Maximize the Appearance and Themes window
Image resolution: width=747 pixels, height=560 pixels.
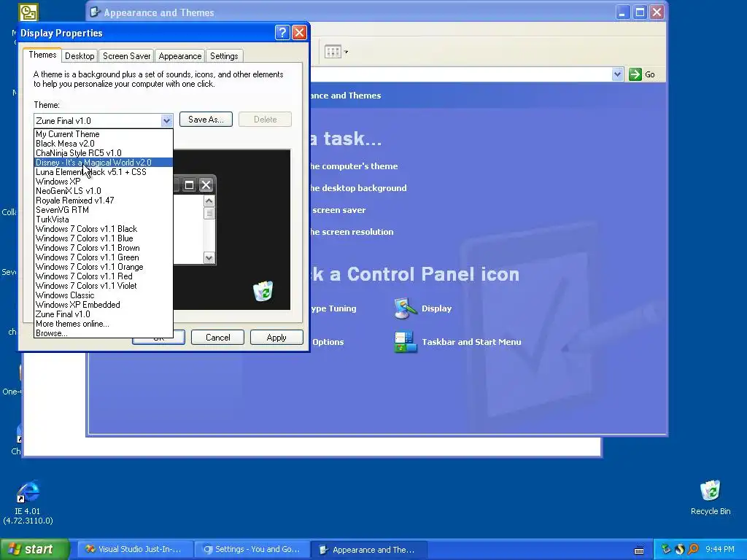[640, 12]
